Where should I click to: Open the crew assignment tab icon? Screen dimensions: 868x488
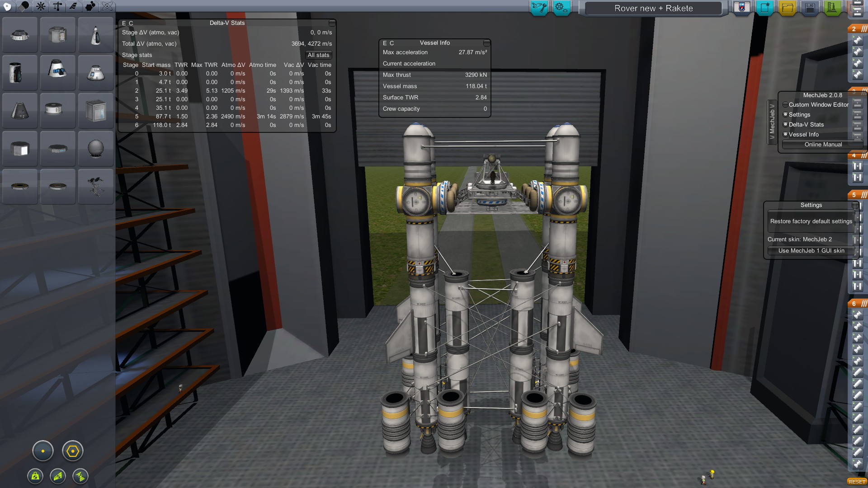coord(561,8)
